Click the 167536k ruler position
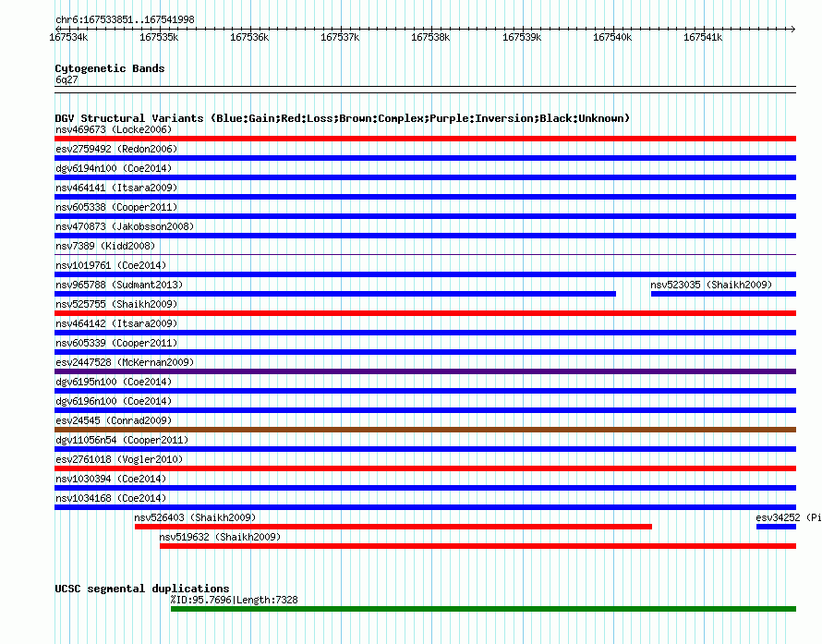 point(249,37)
